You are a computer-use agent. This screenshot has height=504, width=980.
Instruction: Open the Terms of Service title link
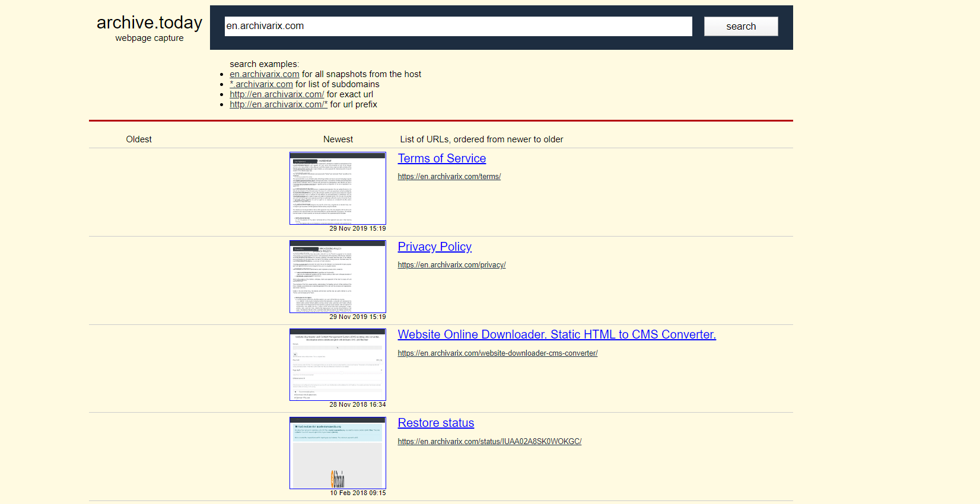(441, 158)
